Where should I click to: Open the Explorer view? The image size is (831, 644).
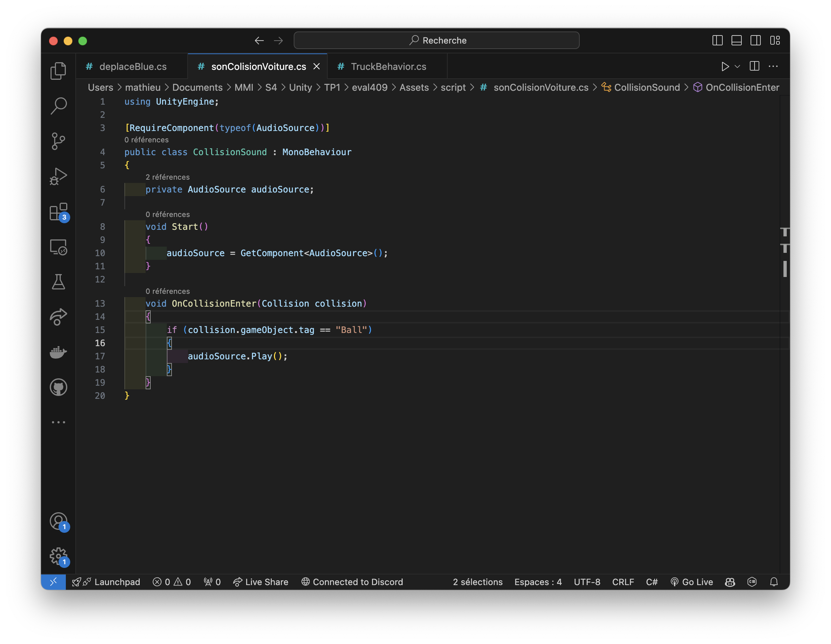(x=58, y=71)
